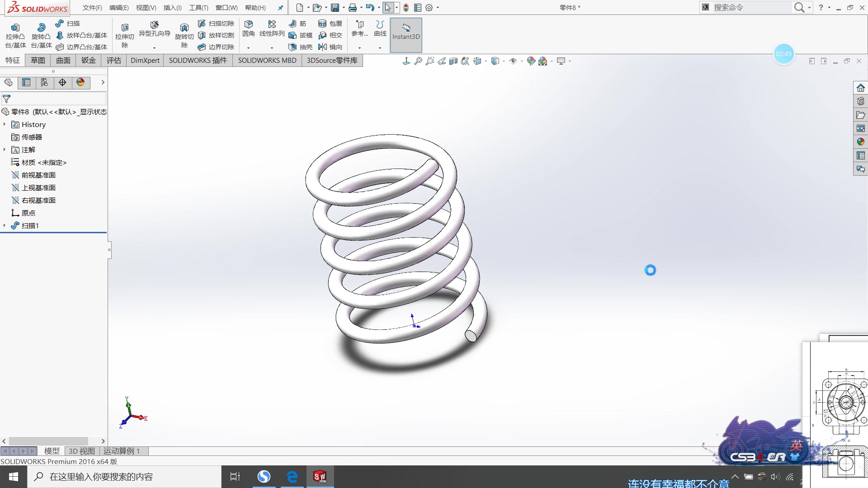Expand the manager tabs right arrow
The height and width of the screenshot is (488, 868).
[103, 82]
